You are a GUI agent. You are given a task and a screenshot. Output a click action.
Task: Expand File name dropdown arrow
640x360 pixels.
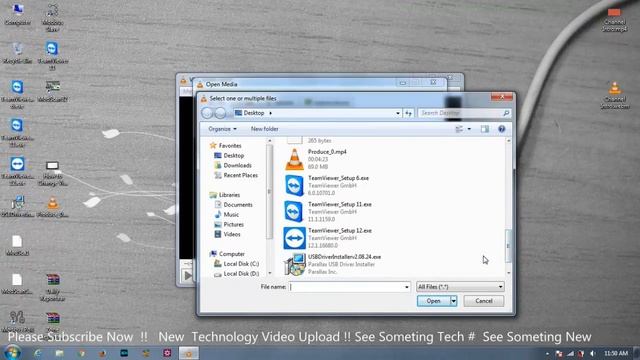407,287
